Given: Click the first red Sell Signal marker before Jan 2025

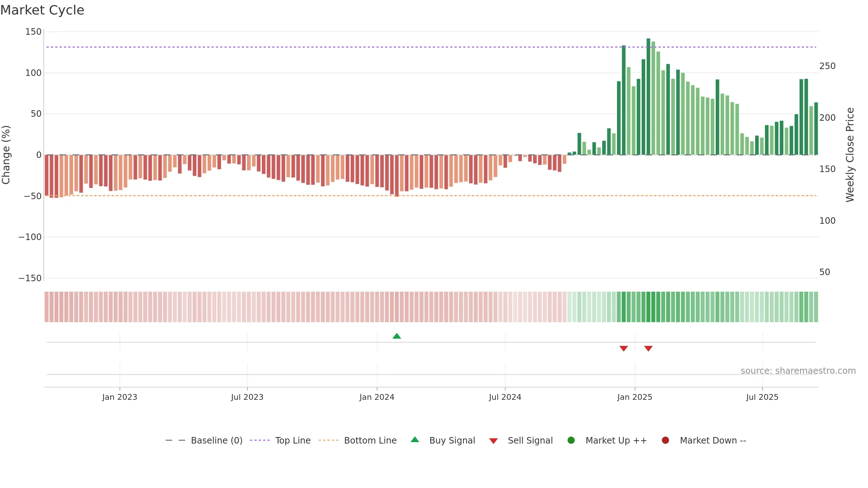Looking at the screenshot, I should [x=624, y=348].
